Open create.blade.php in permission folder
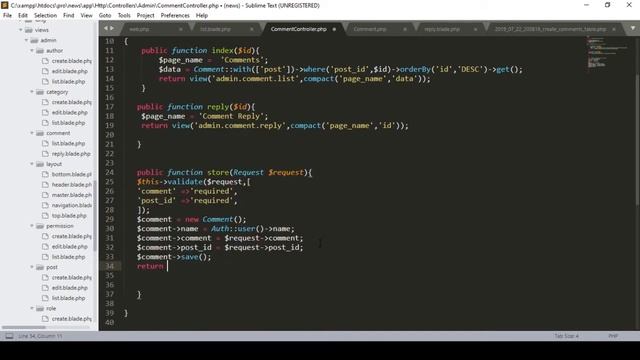 [71, 236]
